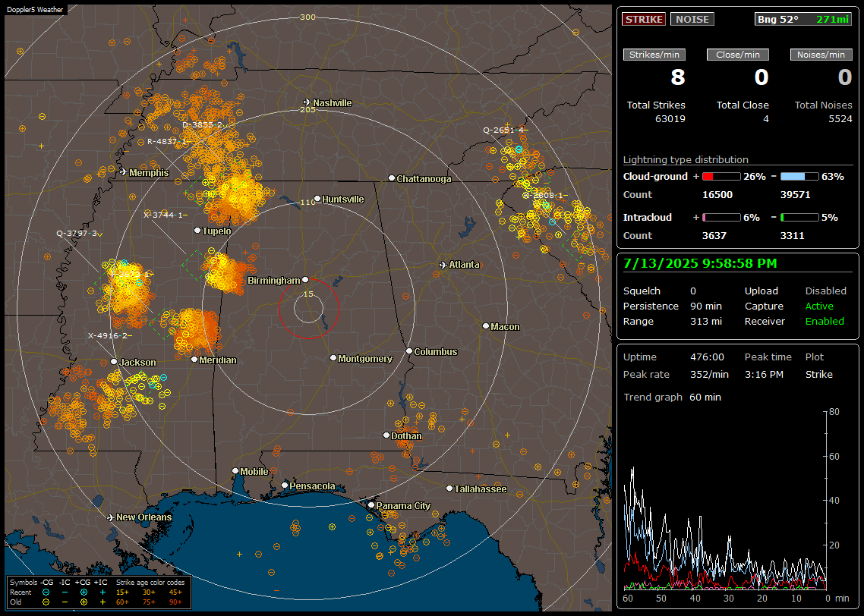864x616 pixels.
Task: Click the Recent -CG cyan legend symbol
Action: click(46, 592)
